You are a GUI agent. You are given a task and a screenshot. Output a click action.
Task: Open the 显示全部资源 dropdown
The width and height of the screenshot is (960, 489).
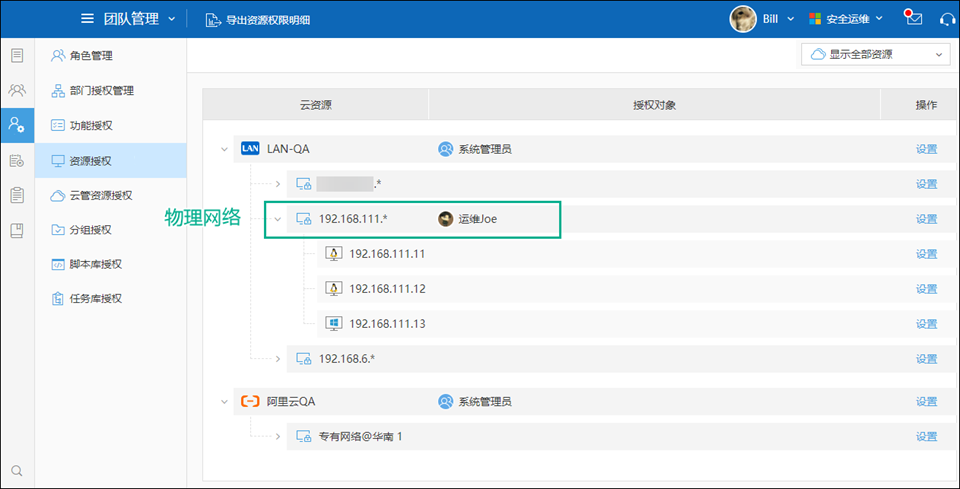pyautogui.click(x=875, y=55)
